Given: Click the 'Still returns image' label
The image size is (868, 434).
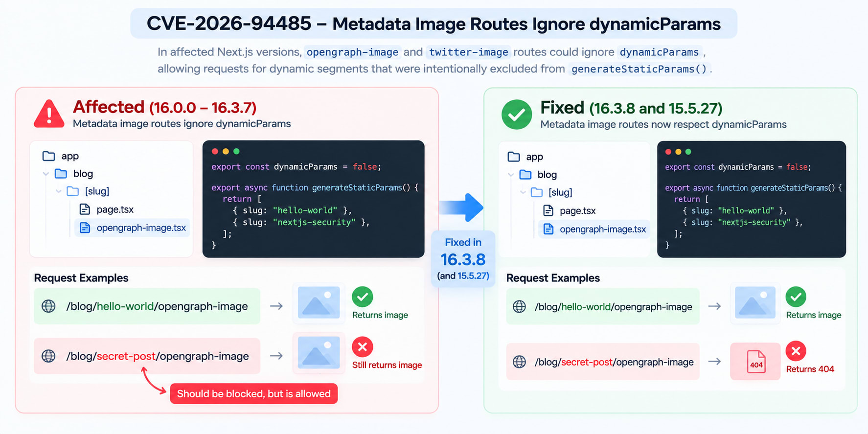Looking at the screenshot, I should point(387,365).
